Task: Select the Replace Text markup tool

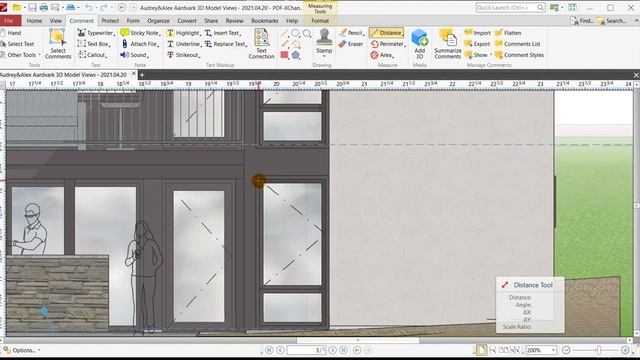Action: tap(226, 44)
